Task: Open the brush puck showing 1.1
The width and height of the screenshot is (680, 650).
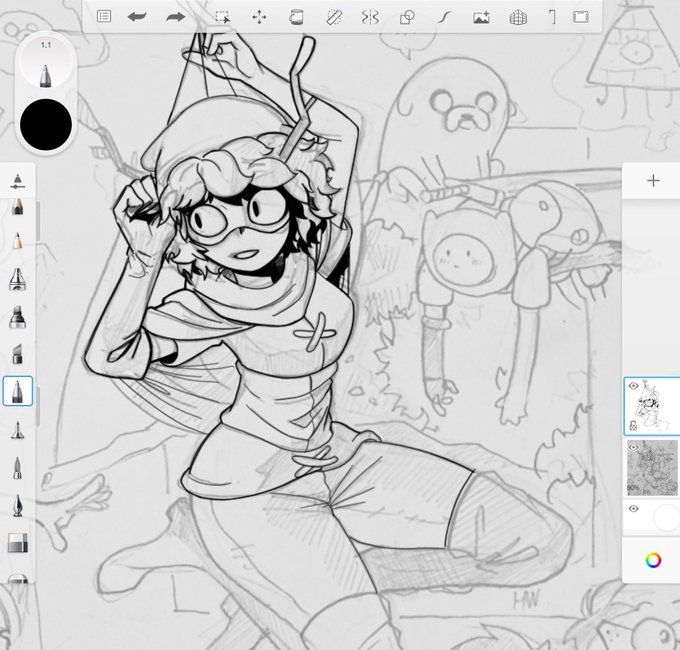Action: click(x=46, y=64)
